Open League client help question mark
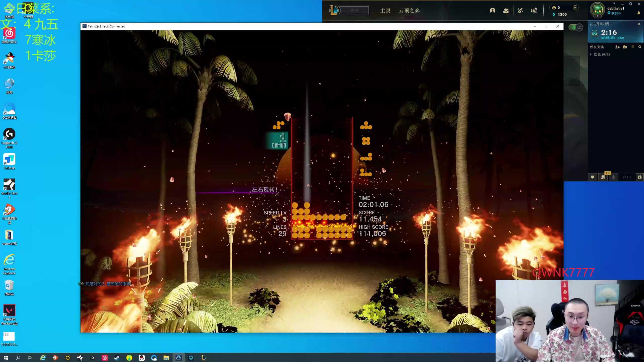 [614, 4]
